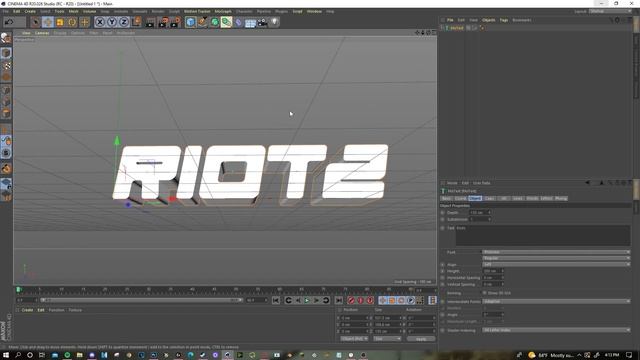The width and height of the screenshot is (640, 360).
Task: Add a Camera object from toolbar
Action: [262, 22]
